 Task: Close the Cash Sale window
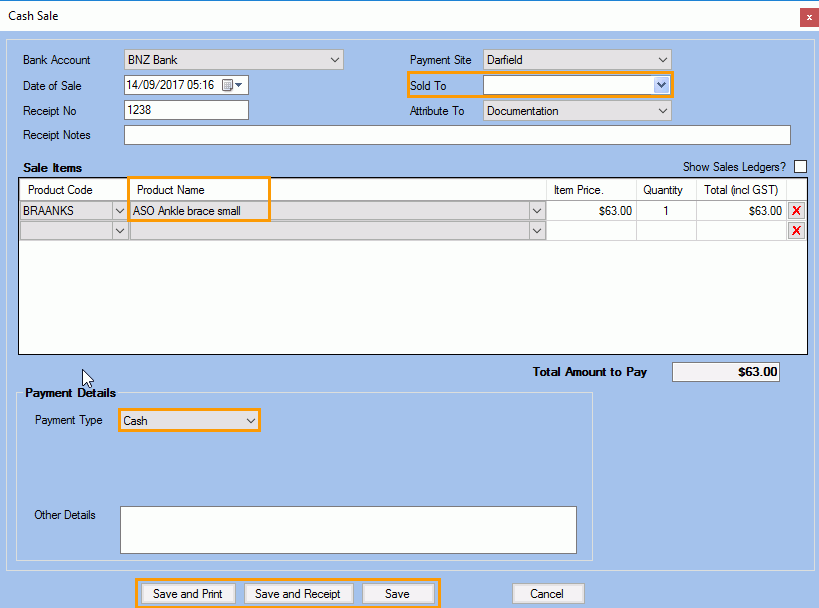point(807,17)
